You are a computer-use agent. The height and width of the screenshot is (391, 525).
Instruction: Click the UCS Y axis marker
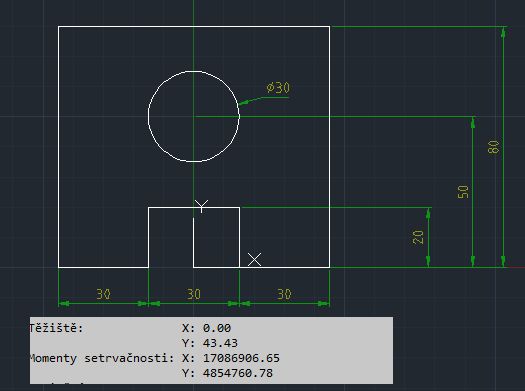(202, 206)
